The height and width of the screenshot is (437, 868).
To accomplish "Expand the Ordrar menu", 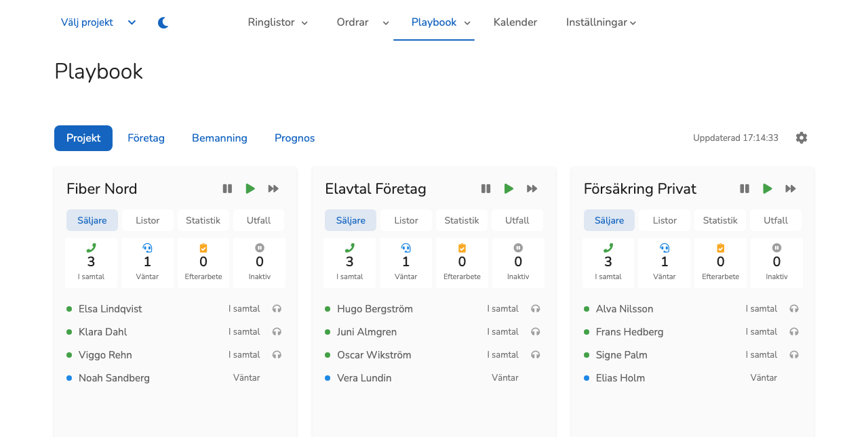I will click(363, 22).
